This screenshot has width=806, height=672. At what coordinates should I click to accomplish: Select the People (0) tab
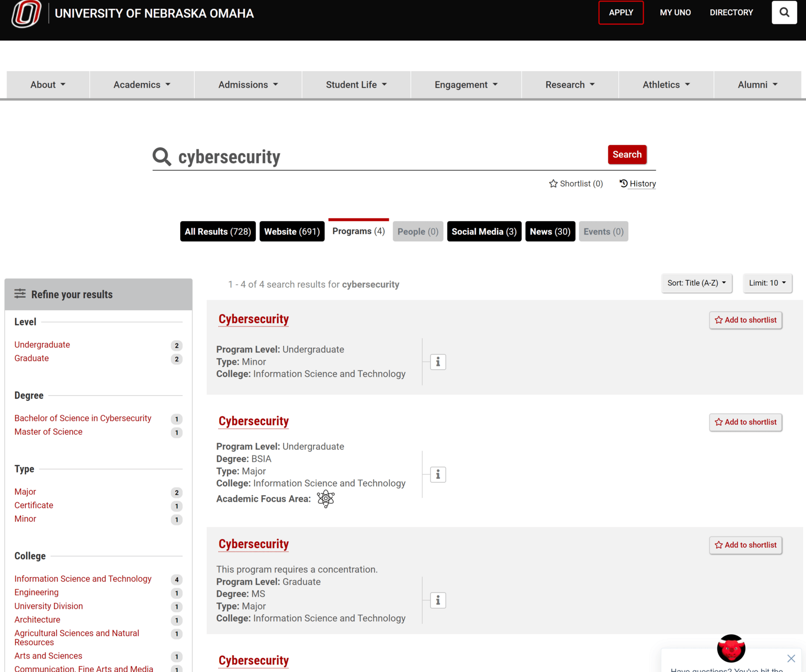418,231
